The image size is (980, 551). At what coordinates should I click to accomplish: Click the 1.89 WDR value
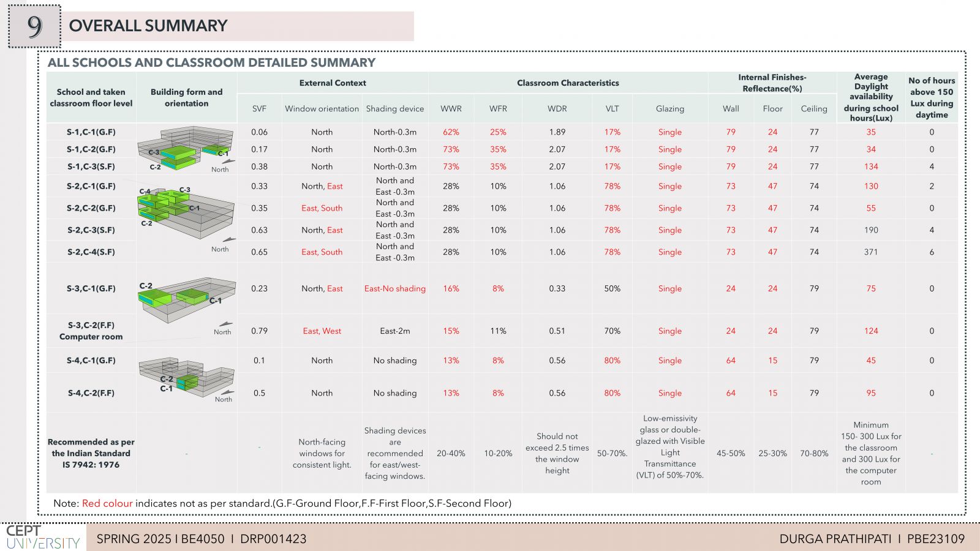[557, 132]
